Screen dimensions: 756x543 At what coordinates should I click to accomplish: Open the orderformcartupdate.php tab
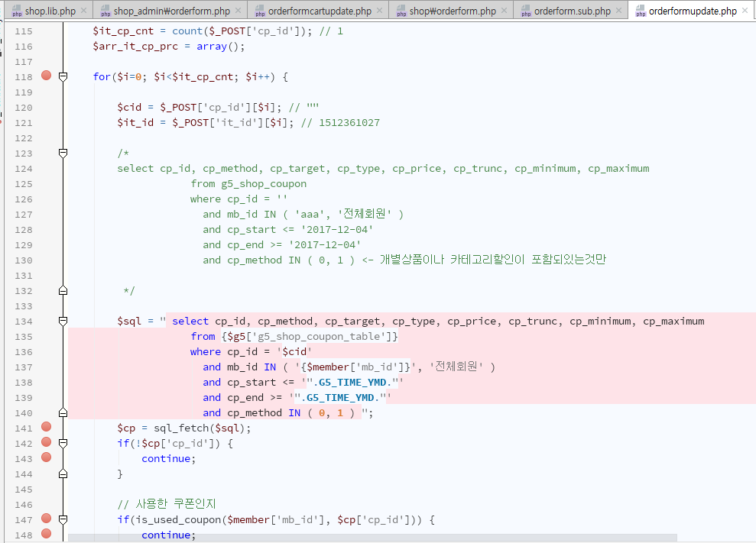click(x=320, y=11)
